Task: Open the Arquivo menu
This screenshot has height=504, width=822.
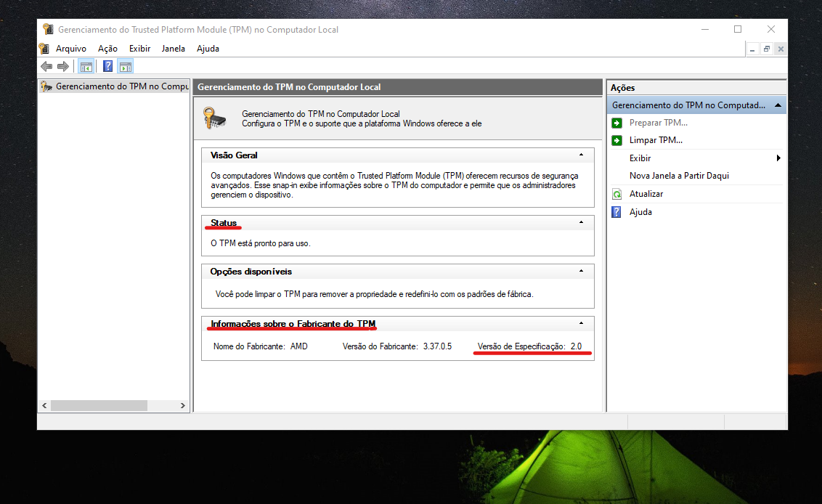Action: tap(71, 49)
